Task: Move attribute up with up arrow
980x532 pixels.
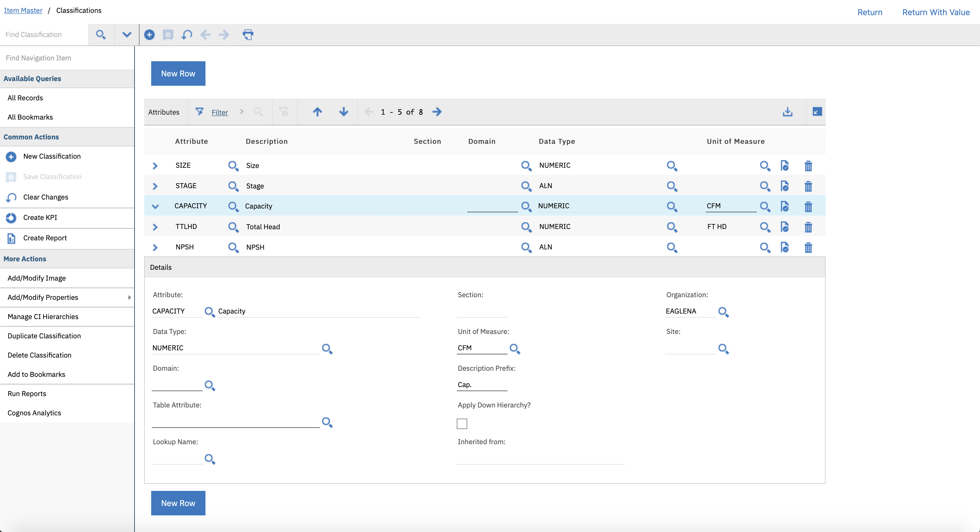Action: pos(317,112)
